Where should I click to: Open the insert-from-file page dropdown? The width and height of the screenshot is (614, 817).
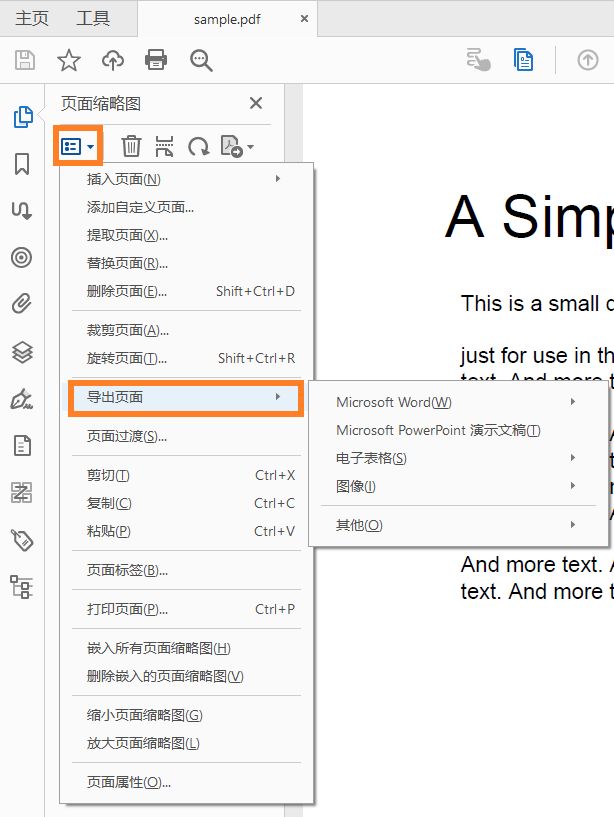tap(237, 146)
